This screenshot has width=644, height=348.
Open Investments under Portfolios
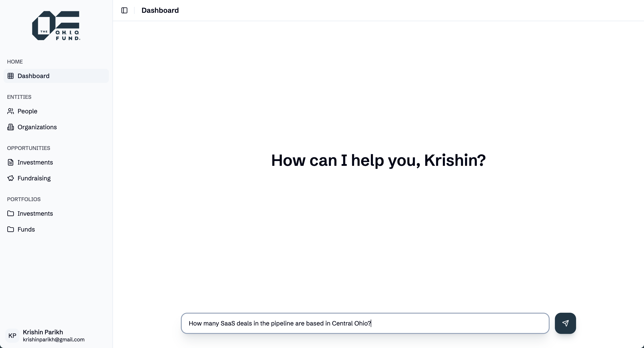pyautogui.click(x=35, y=213)
